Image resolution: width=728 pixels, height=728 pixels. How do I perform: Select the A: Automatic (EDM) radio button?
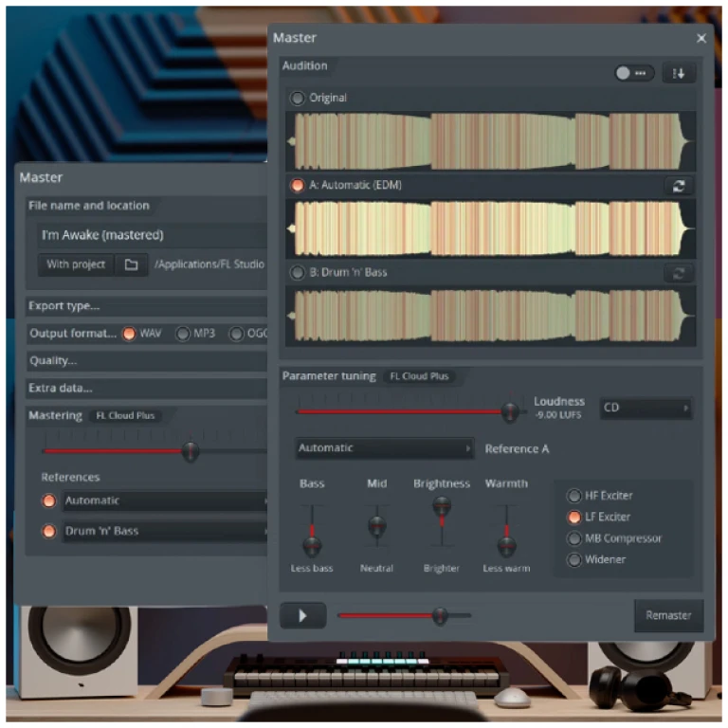pos(297,185)
